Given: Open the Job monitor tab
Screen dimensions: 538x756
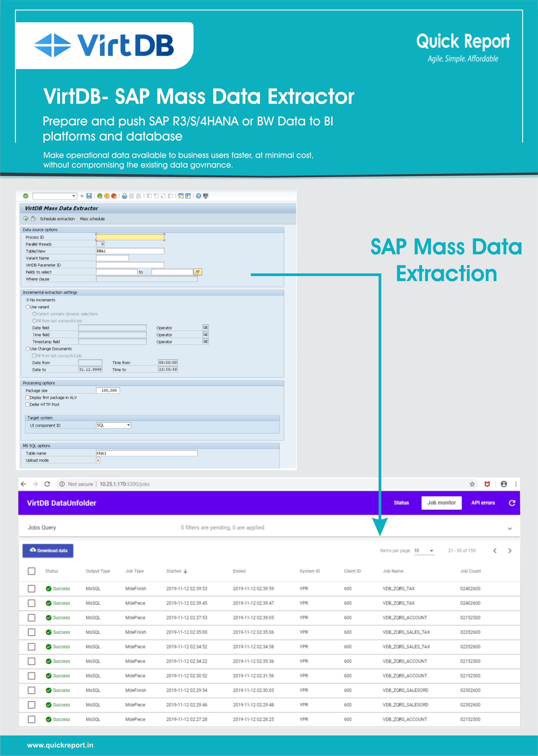Looking at the screenshot, I should coord(442,503).
